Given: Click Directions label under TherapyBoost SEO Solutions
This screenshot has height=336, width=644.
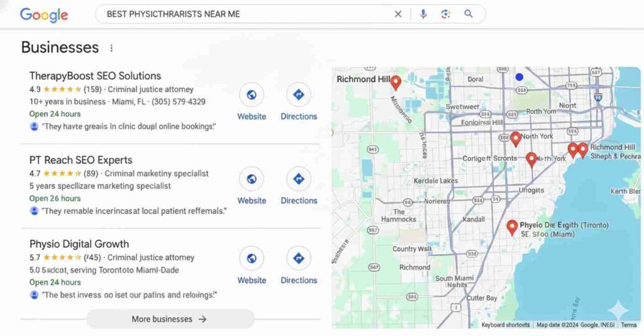Looking at the screenshot, I should pos(299,117).
